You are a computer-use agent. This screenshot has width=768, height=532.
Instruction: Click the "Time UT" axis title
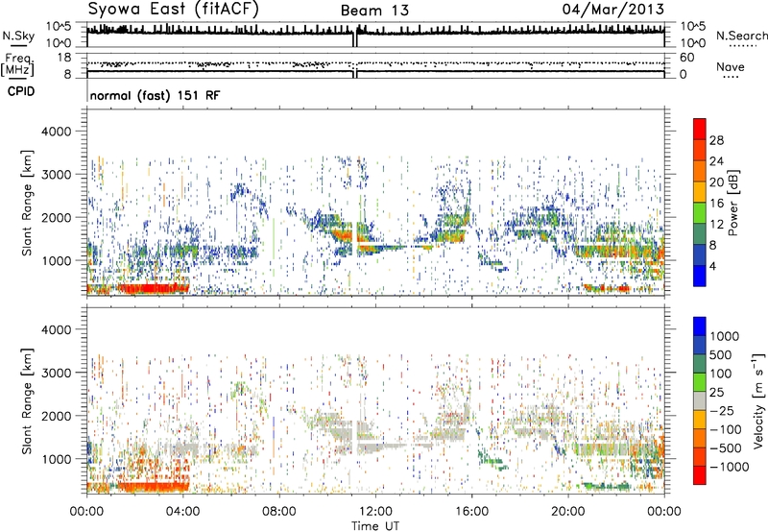[375, 525]
